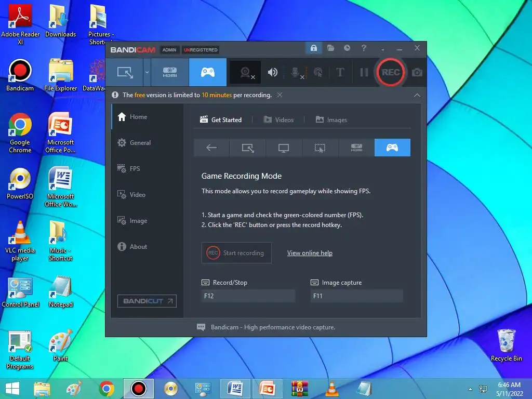Image resolution: width=532 pixels, height=399 pixels.
Task: Open output folder icon in title bar
Action: 330,48
